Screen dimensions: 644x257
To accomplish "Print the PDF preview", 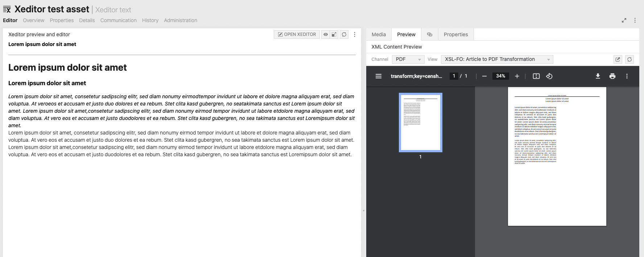I will pos(612,76).
